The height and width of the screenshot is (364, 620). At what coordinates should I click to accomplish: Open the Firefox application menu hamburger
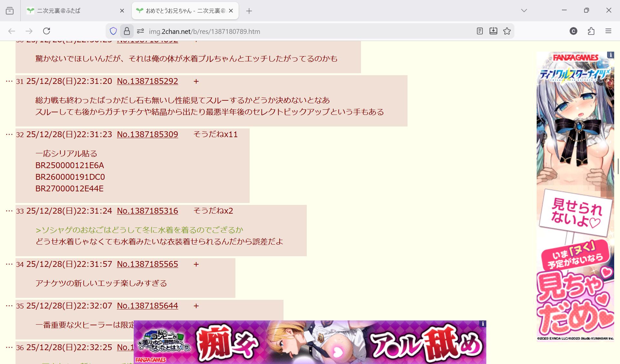608,31
